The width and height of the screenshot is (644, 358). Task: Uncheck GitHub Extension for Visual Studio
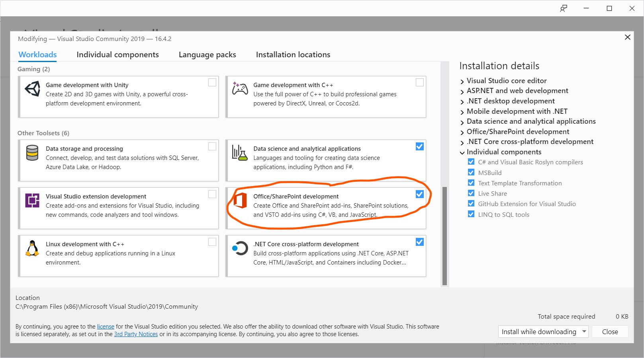[x=471, y=204]
